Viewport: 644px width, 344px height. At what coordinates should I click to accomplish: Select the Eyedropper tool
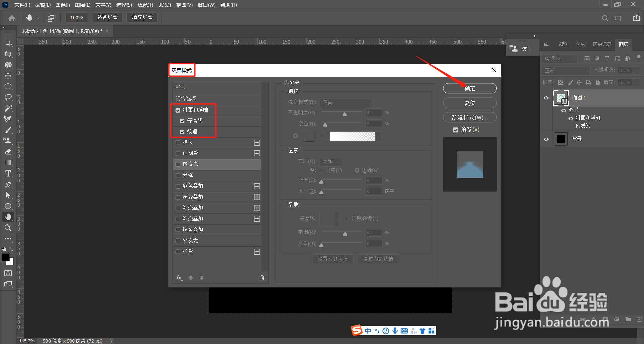[8, 119]
